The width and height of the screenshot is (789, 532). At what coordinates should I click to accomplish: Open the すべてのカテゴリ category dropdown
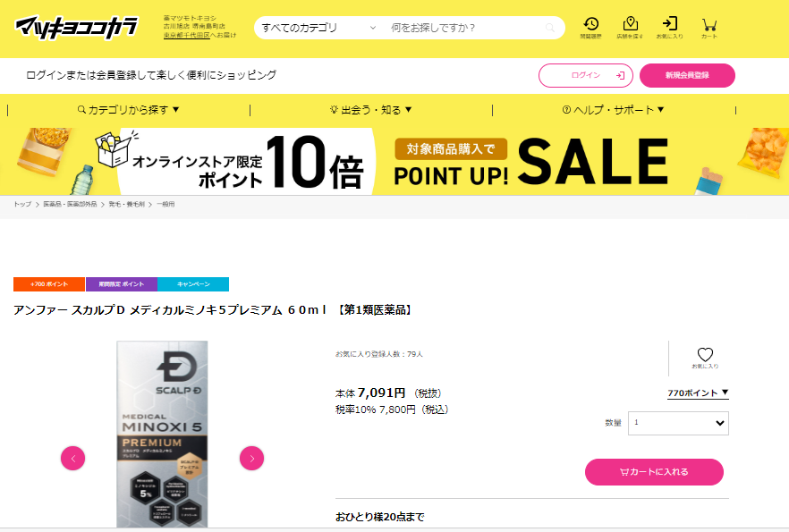[x=318, y=28]
